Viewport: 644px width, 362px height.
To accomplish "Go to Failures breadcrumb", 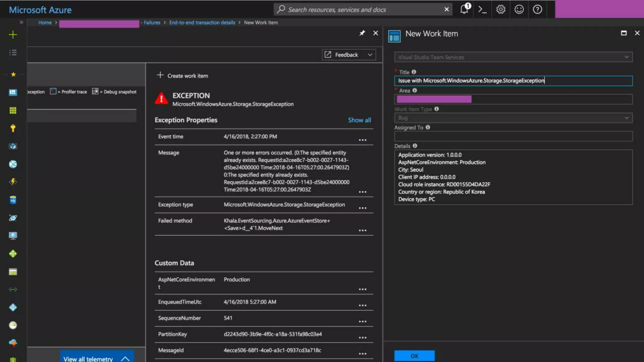I will (x=152, y=23).
